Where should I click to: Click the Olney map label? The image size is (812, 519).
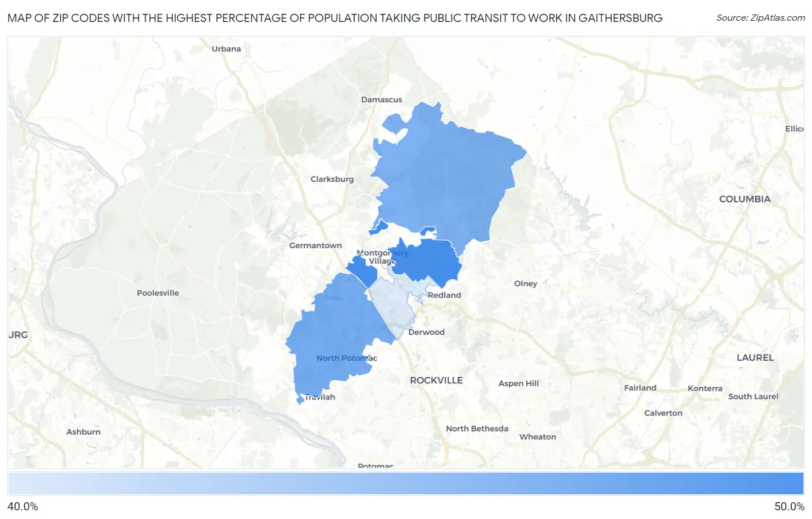point(526,283)
